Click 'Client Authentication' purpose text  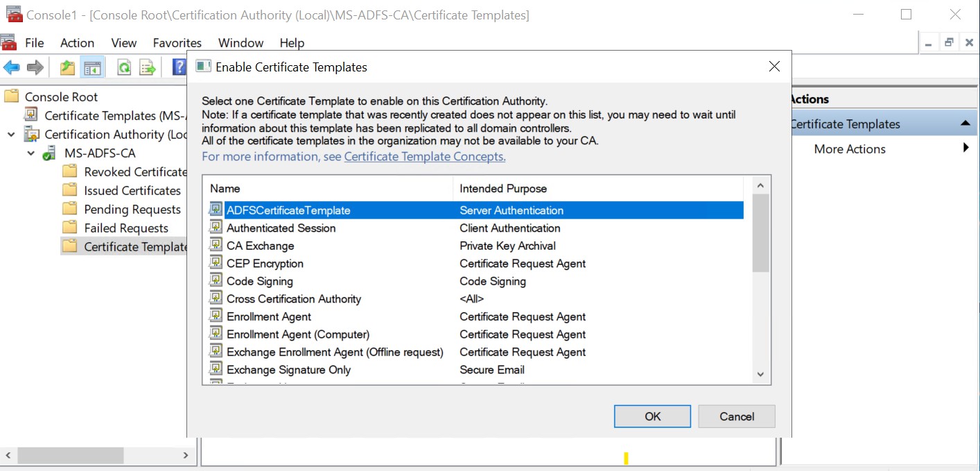510,228
